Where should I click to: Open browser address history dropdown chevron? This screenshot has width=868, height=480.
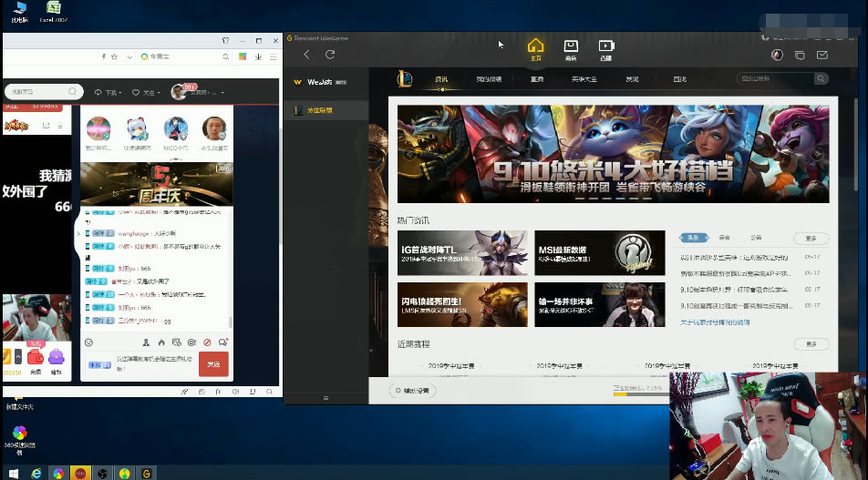(x=129, y=57)
